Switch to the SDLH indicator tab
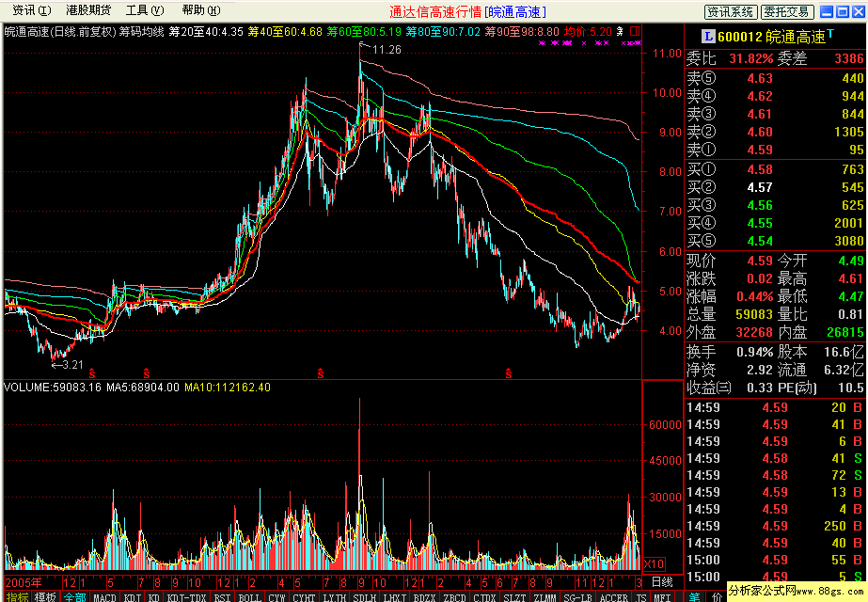 364,597
